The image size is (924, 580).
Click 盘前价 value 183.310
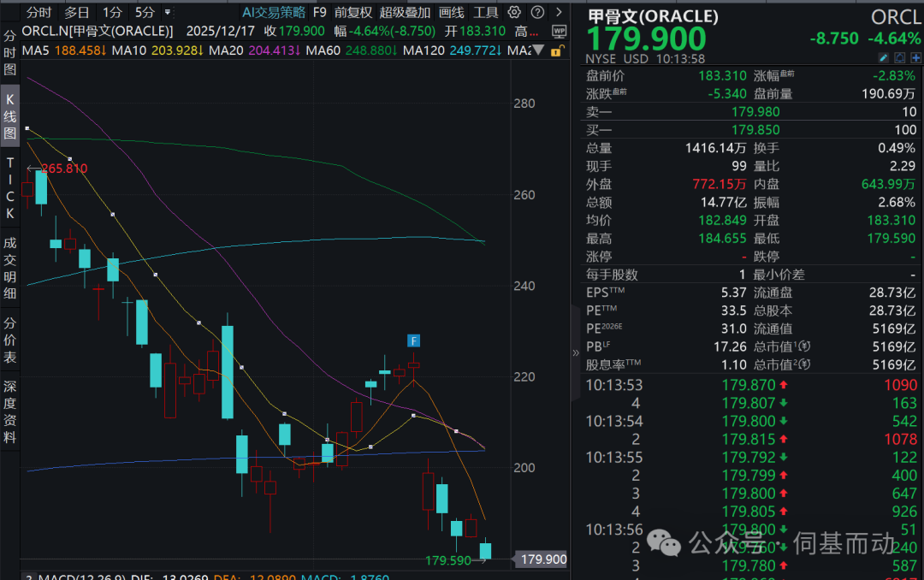(x=722, y=75)
